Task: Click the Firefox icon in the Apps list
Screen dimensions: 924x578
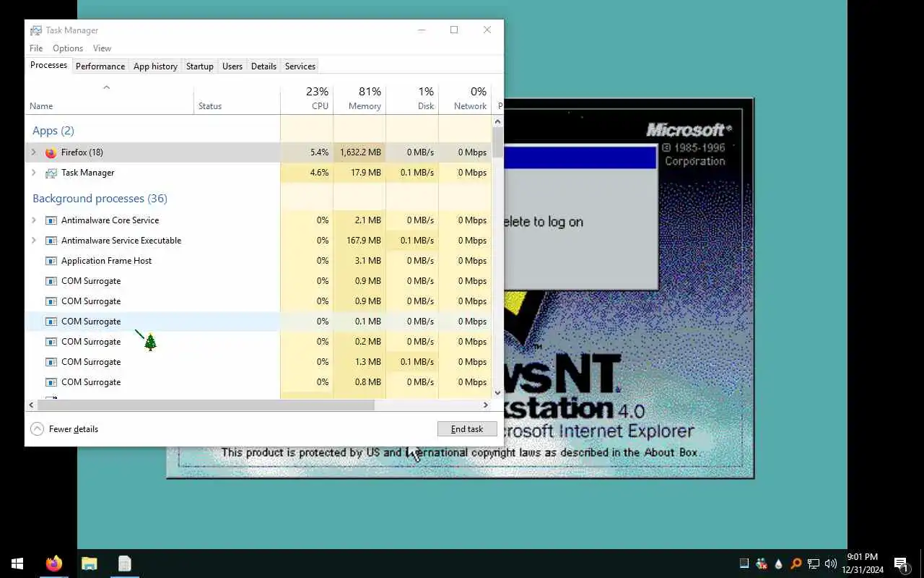Action: click(x=51, y=152)
